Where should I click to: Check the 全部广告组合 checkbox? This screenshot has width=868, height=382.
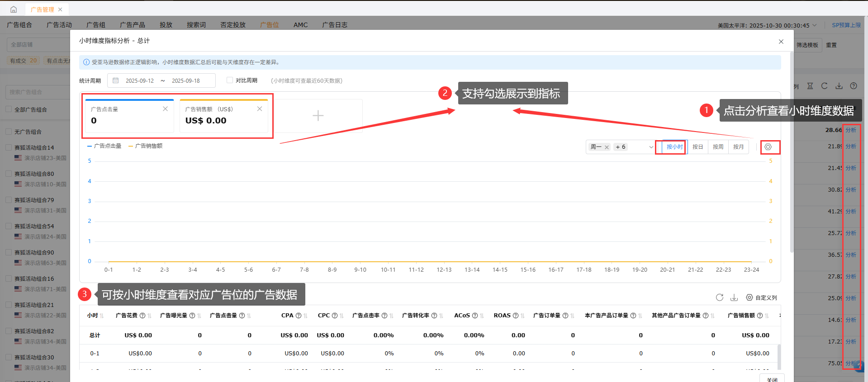pyautogui.click(x=9, y=109)
